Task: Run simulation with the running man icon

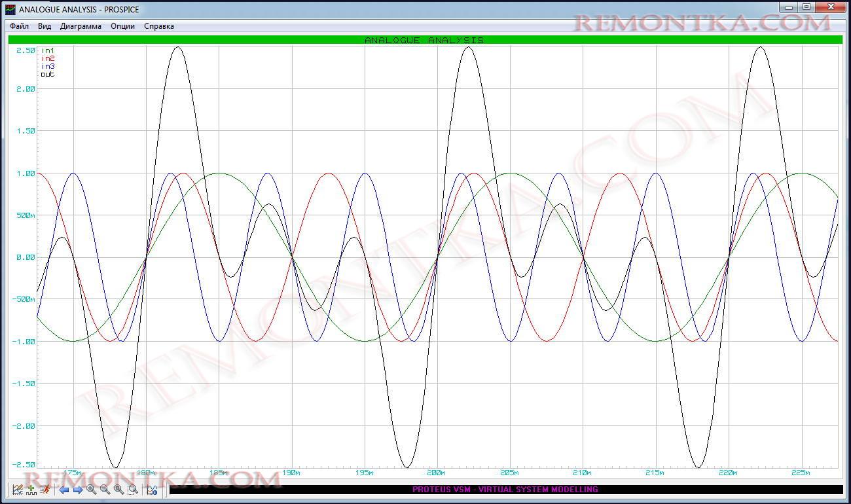Action: point(45,489)
